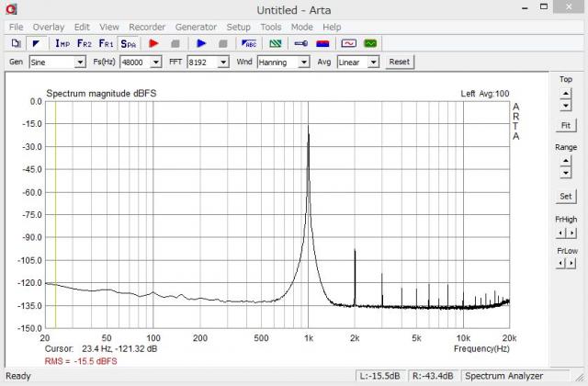
Task: Toggle the dark arrow icon beside New
Action: (37, 43)
